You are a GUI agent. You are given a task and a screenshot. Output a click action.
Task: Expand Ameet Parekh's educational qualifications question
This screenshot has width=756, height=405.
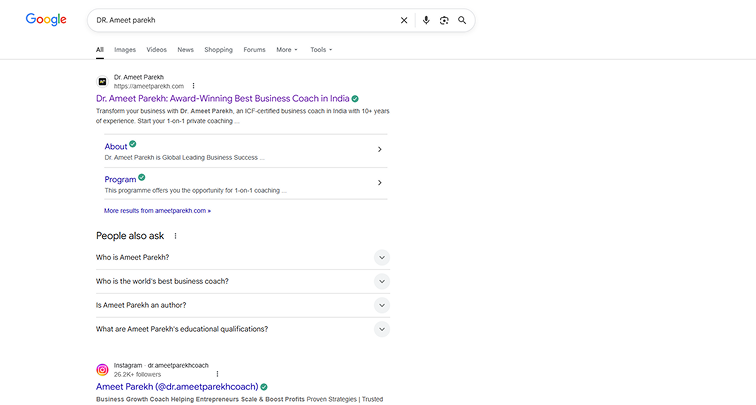click(x=381, y=329)
